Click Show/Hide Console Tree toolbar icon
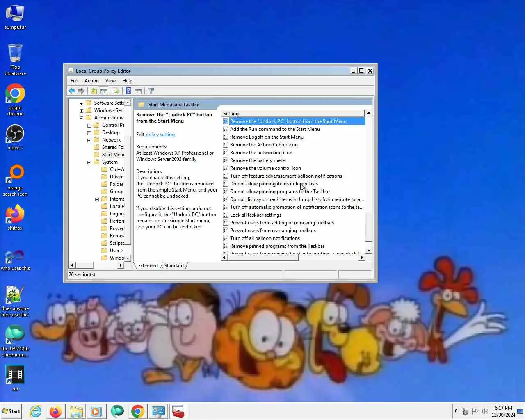Screen dimensions: 525x420 coord(104,91)
